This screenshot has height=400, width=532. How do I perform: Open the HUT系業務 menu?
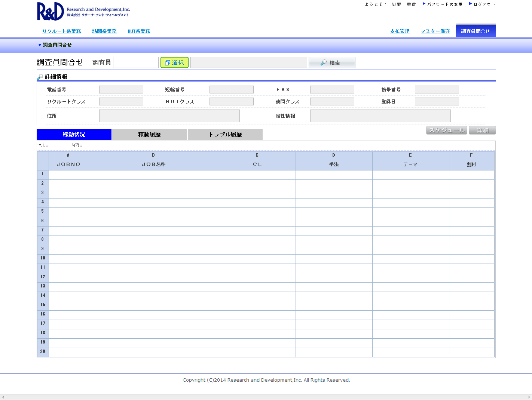[x=139, y=31]
